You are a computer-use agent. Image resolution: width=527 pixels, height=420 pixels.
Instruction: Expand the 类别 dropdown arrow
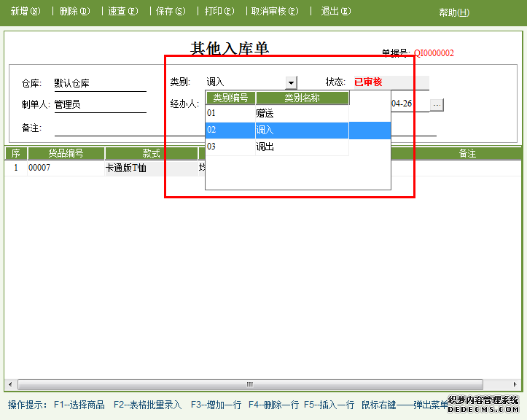tap(291, 83)
